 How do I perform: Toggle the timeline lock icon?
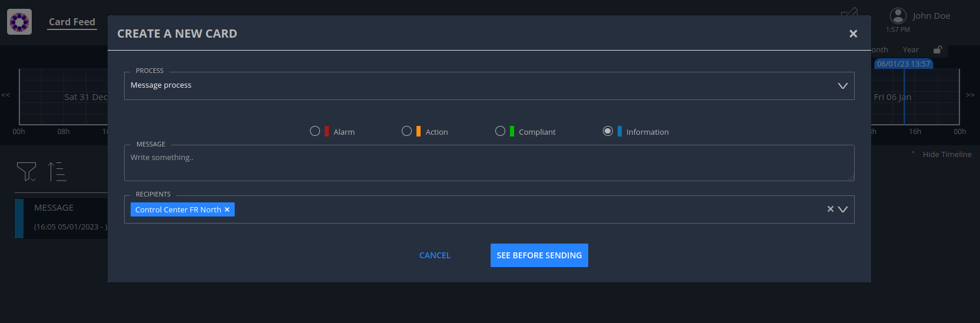[x=938, y=50]
